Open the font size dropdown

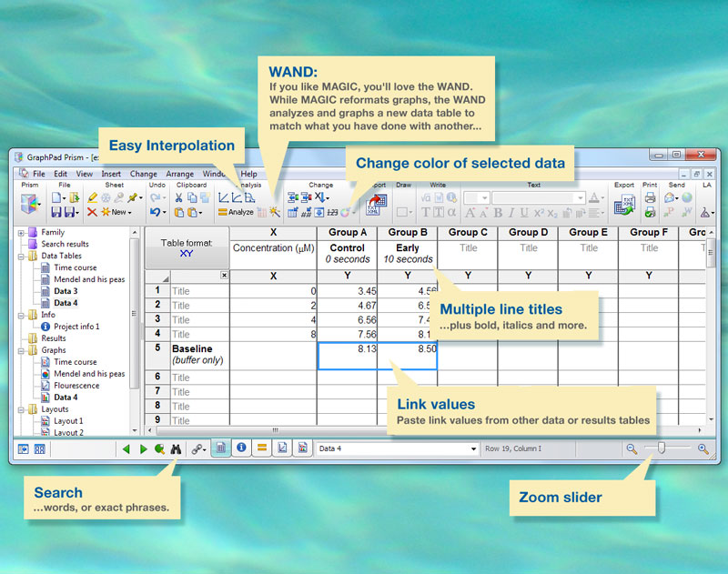coord(484,198)
